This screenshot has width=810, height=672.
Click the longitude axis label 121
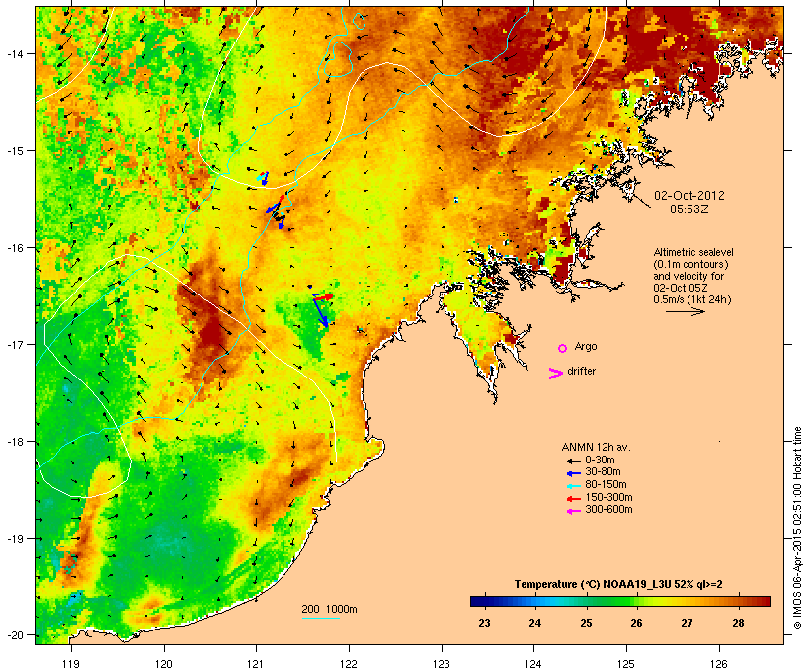click(256, 664)
